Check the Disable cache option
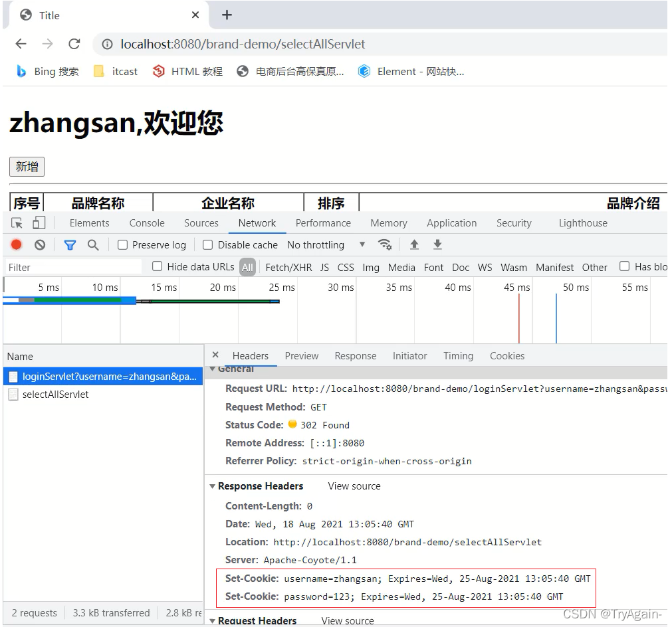The height and width of the screenshot is (627, 672). pyautogui.click(x=207, y=244)
